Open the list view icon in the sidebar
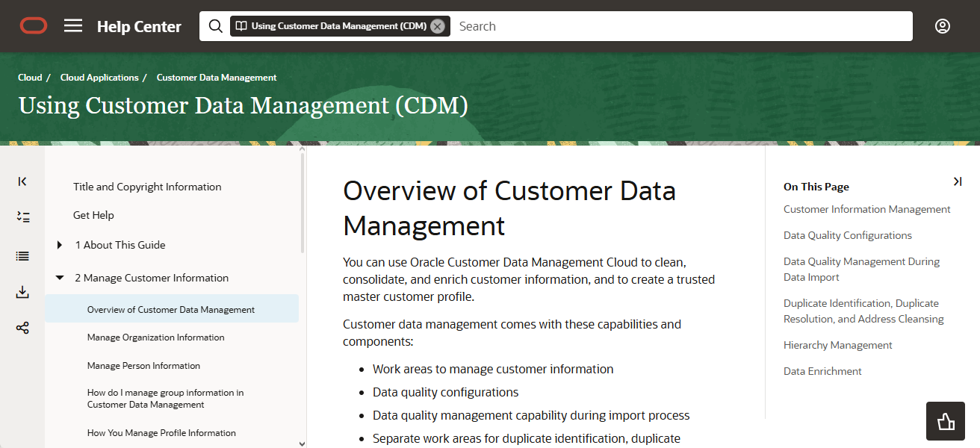 tap(22, 255)
